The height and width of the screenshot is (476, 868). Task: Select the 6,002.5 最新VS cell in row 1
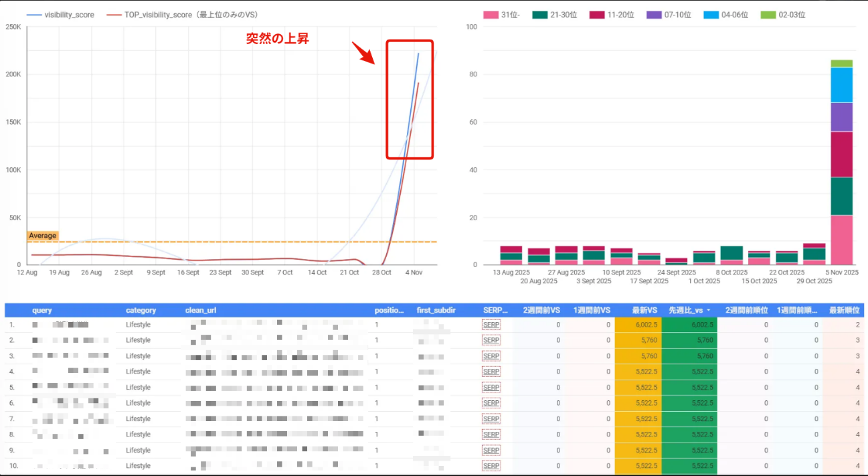pos(637,325)
